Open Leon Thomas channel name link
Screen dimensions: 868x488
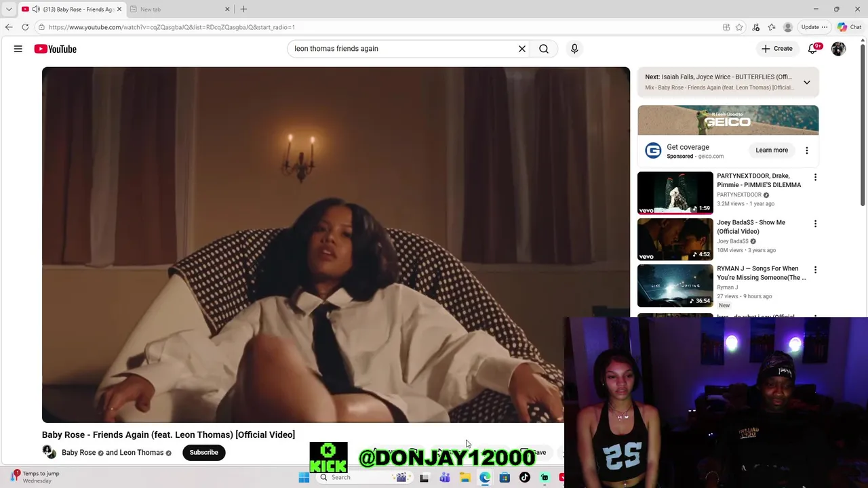click(141, 453)
